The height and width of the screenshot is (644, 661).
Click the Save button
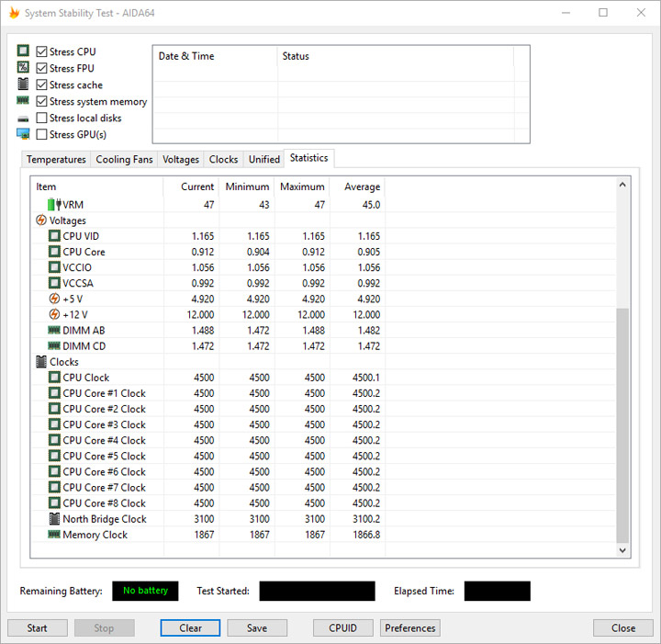[257, 628]
